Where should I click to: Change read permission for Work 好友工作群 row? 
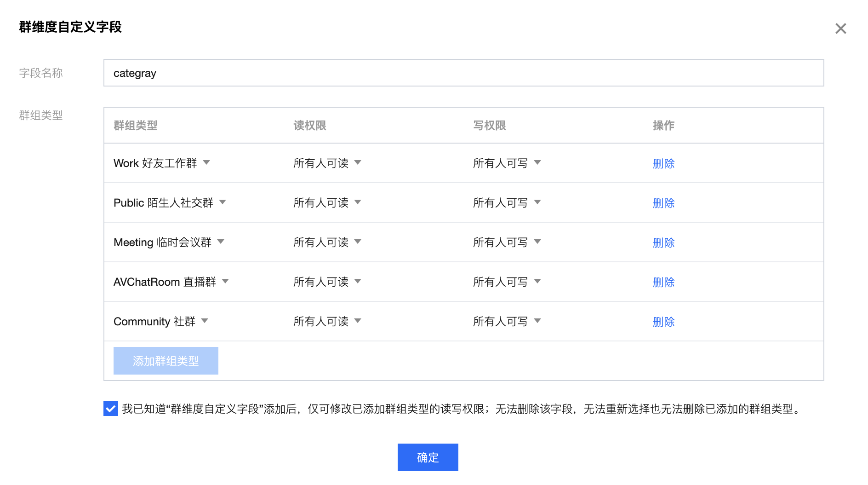[x=327, y=163]
